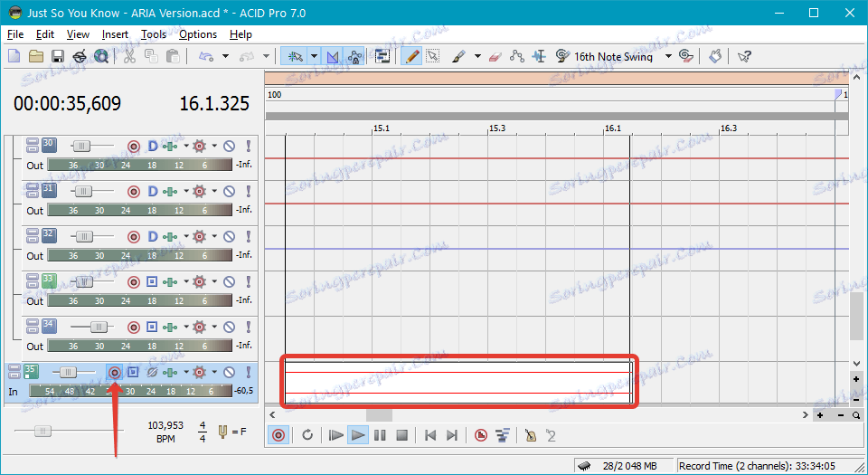
Task: Toggle Loop Playback button
Action: (x=307, y=435)
